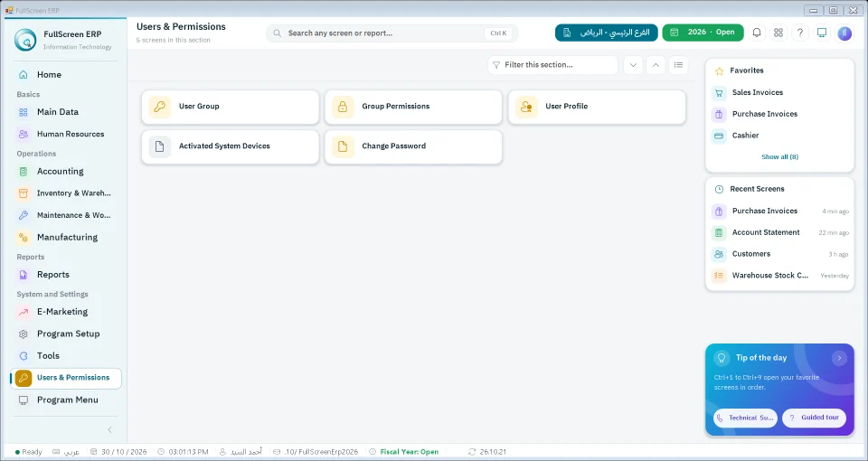Click the help question mark icon
The width and height of the screenshot is (868, 461).
pyautogui.click(x=800, y=33)
